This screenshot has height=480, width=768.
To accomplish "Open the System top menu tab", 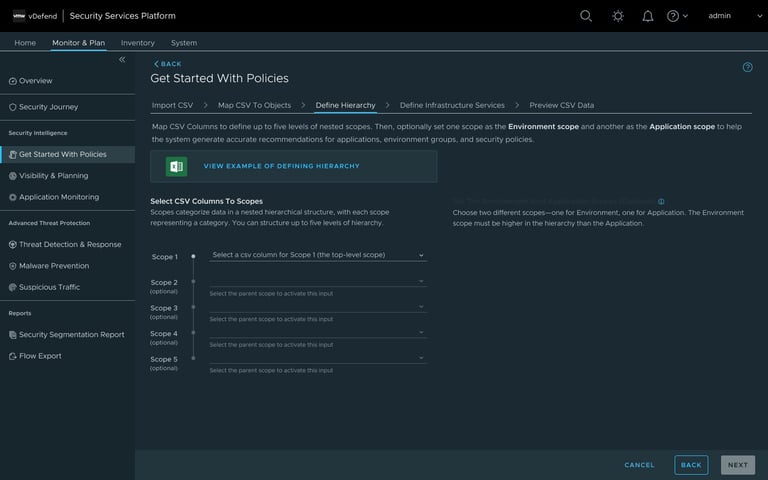I will pos(184,43).
